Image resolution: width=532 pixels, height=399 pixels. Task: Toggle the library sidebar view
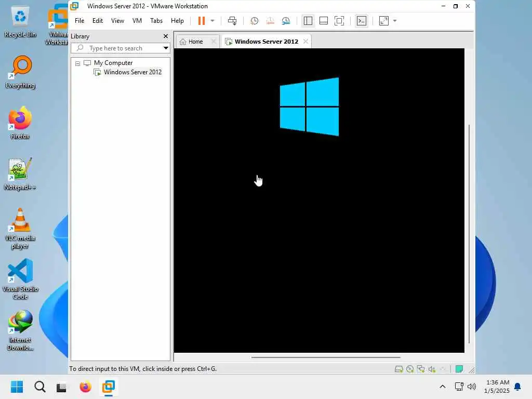point(308,21)
